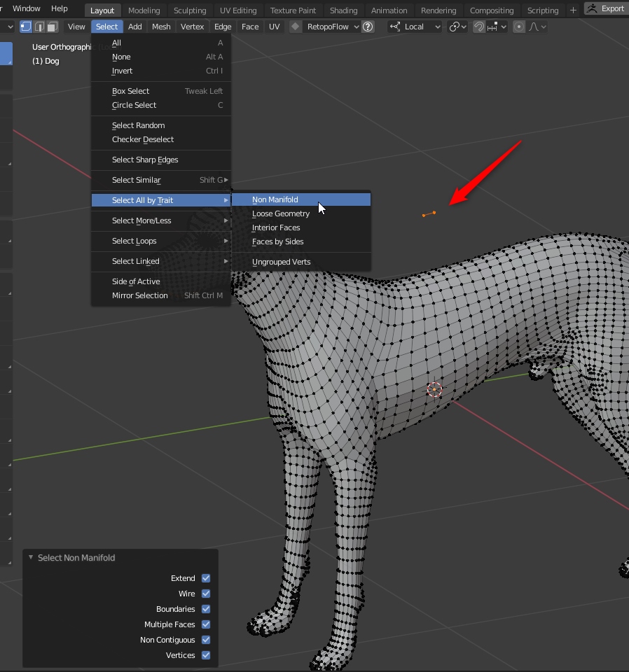Uncheck the Wire checkbox
Image resolution: width=629 pixels, height=672 pixels.
tap(206, 594)
